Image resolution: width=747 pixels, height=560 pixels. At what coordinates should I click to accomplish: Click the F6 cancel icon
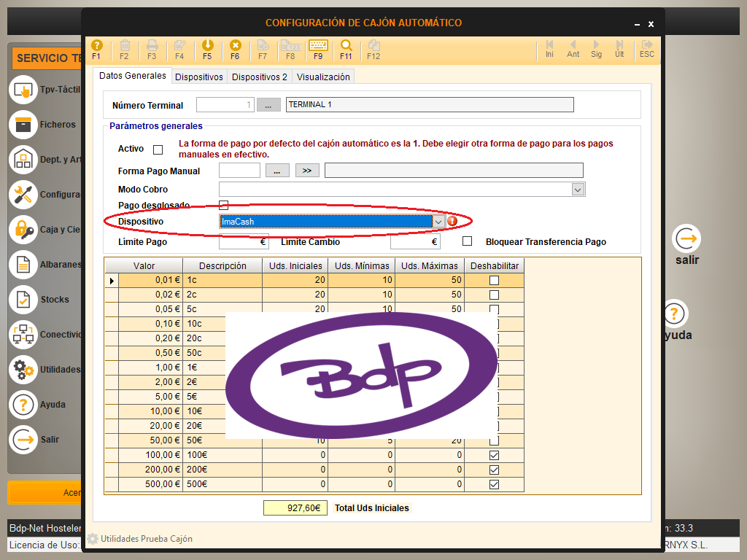tap(235, 46)
